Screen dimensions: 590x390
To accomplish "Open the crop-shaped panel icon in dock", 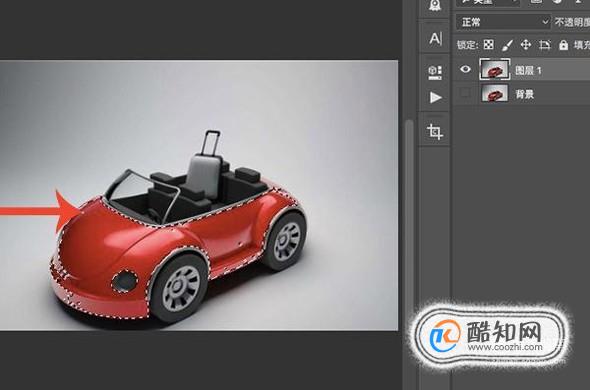I will point(435,132).
